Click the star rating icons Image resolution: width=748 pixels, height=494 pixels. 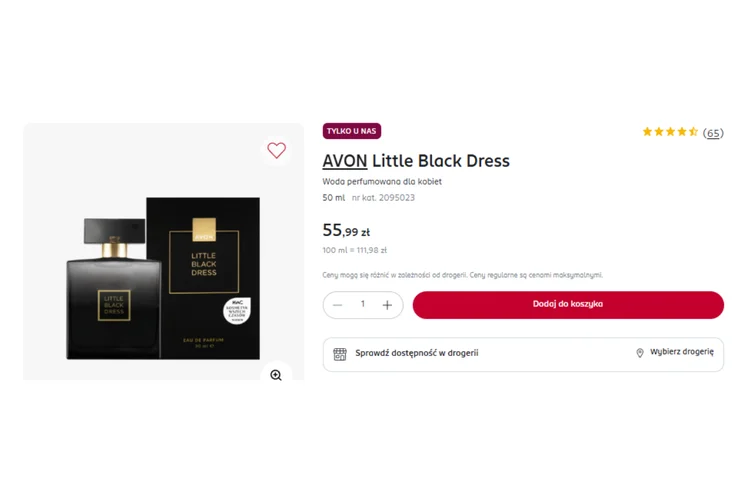(x=669, y=132)
